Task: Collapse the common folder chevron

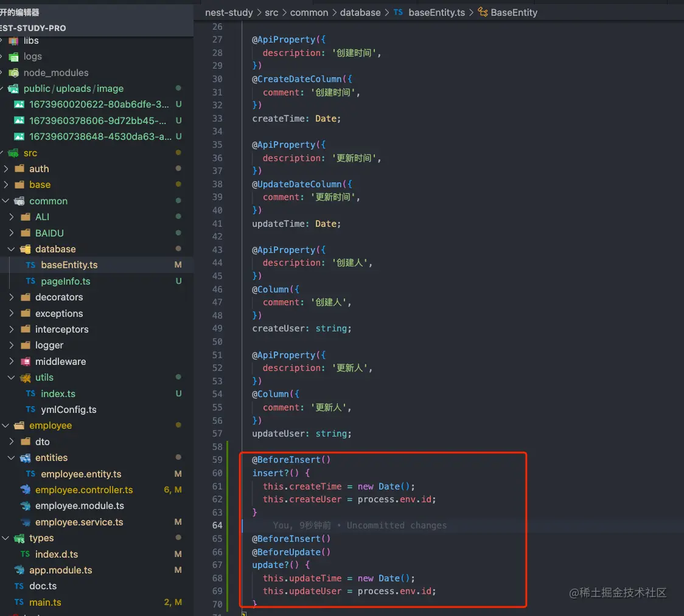Action: [x=5, y=201]
